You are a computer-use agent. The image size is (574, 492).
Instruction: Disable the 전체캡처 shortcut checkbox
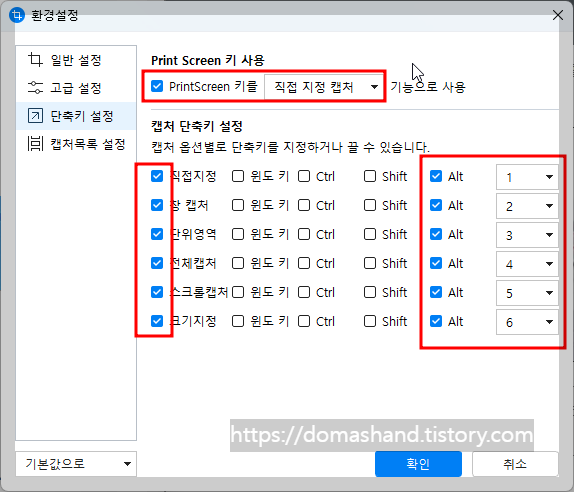pos(157,263)
